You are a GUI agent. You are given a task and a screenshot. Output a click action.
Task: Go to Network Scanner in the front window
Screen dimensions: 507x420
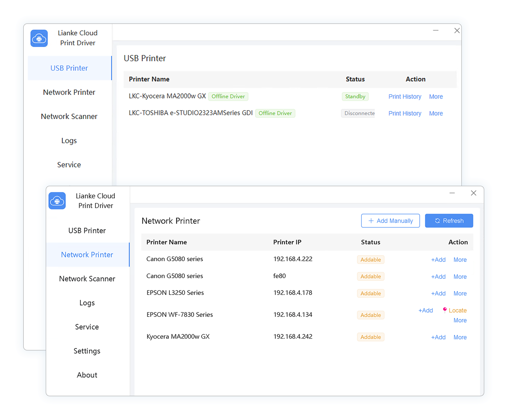[87, 279]
